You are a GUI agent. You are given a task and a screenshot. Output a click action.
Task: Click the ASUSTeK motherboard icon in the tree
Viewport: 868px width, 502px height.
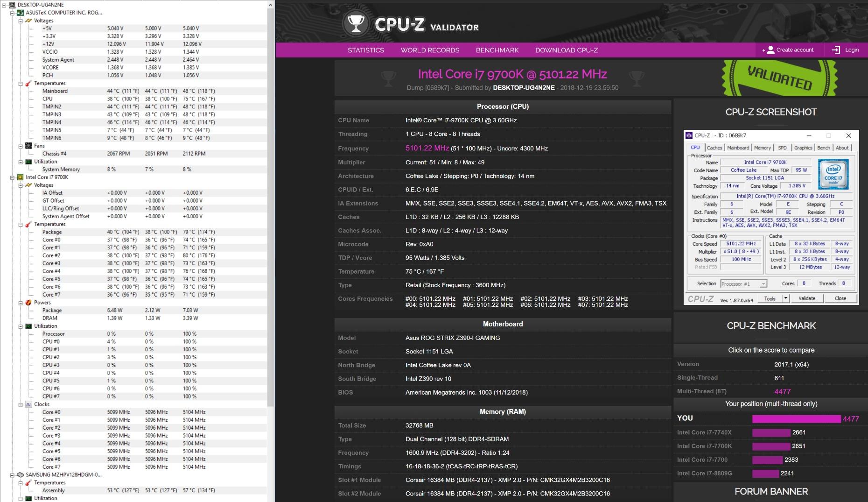[x=21, y=13]
